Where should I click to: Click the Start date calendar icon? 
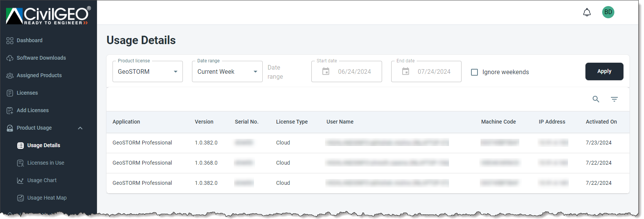click(x=326, y=71)
